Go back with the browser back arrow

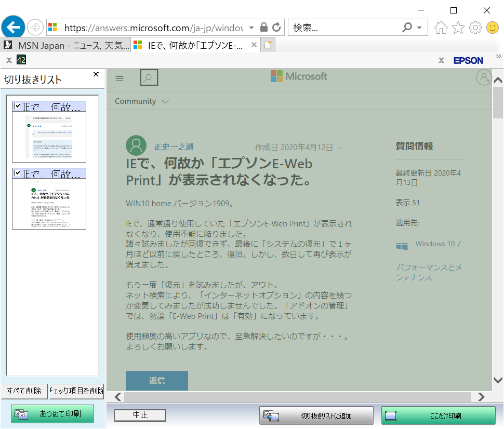[x=13, y=27]
